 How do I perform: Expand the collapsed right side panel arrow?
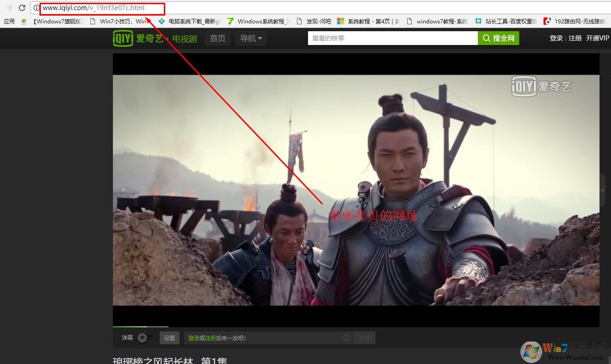[602, 190]
